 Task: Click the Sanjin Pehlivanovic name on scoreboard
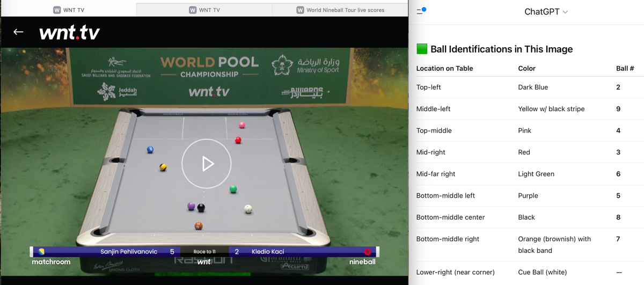pyautogui.click(x=129, y=251)
